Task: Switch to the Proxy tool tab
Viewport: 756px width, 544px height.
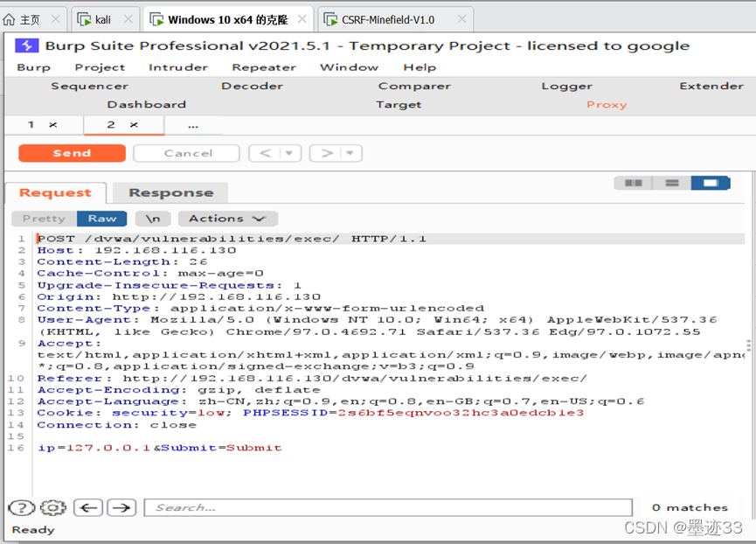Action: [x=607, y=104]
